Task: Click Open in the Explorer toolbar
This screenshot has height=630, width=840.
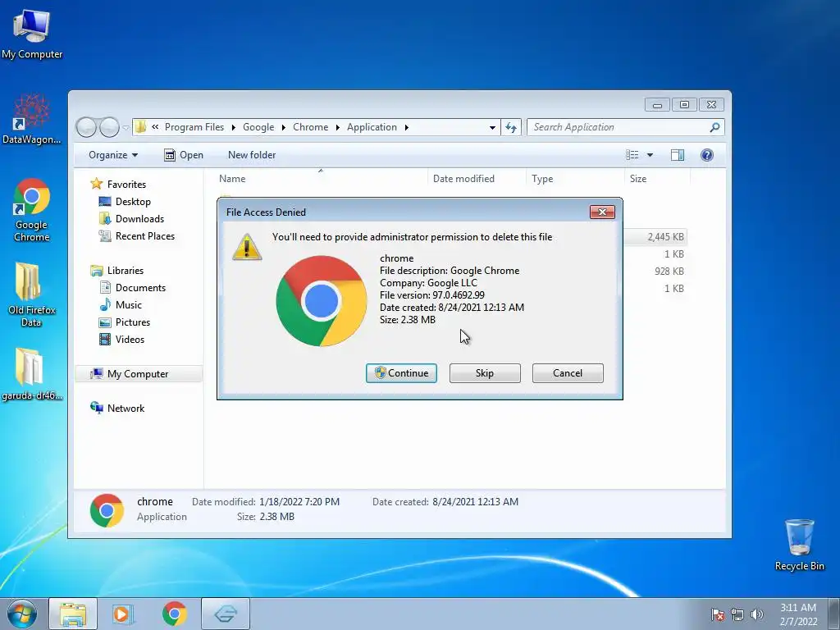Action: coord(184,155)
